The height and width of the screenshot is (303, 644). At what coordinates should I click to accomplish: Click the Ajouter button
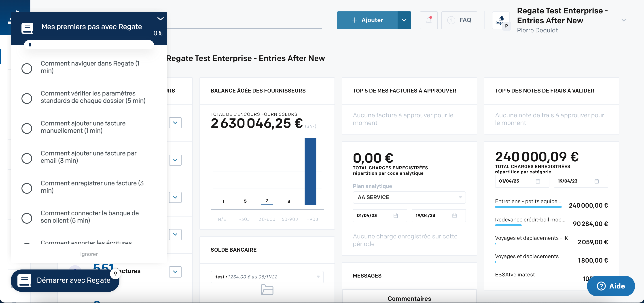(x=367, y=20)
